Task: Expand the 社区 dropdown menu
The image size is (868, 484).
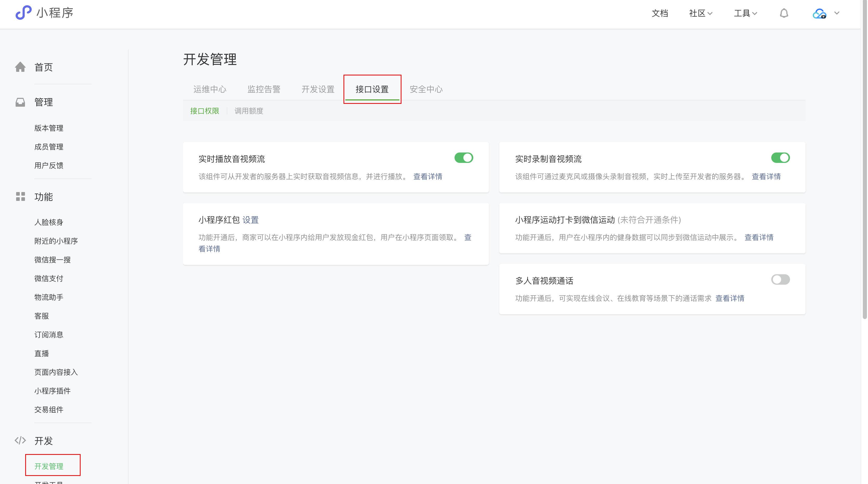Action: click(701, 14)
